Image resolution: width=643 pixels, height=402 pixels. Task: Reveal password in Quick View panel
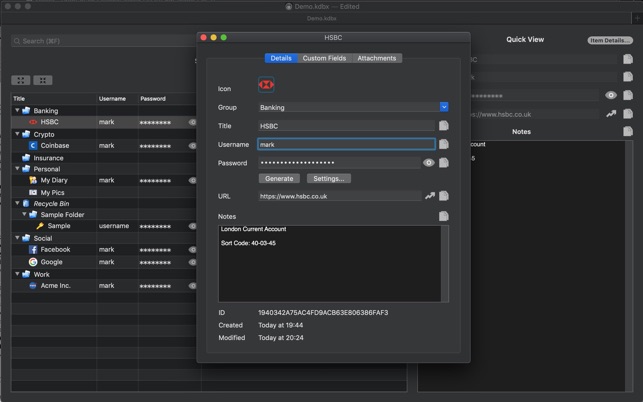611,95
